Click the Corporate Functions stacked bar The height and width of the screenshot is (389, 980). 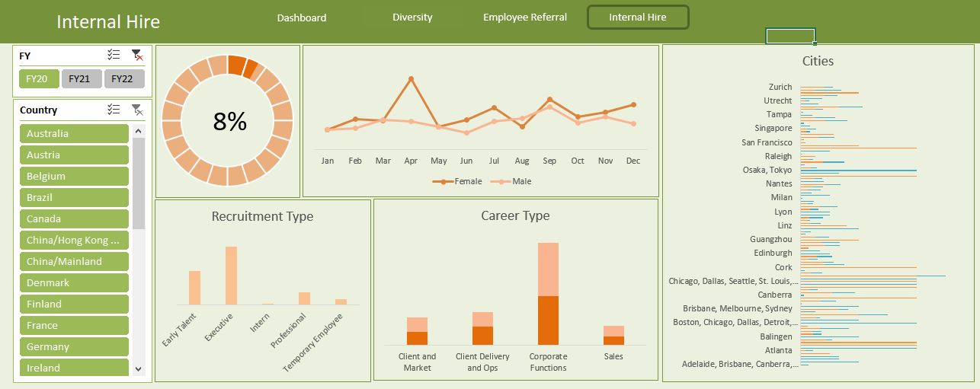pyautogui.click(x=549, y=294)
